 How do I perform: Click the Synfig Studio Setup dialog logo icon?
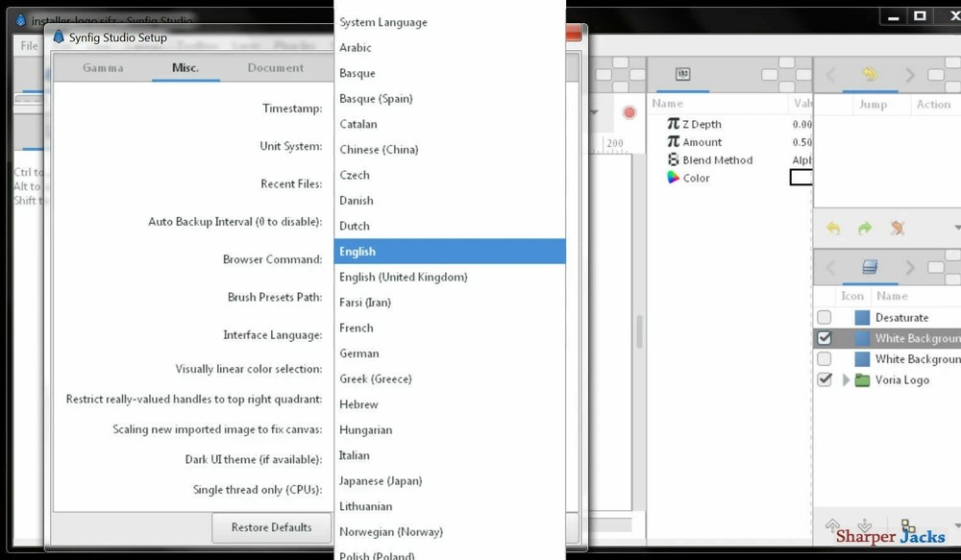pos(59,37)
